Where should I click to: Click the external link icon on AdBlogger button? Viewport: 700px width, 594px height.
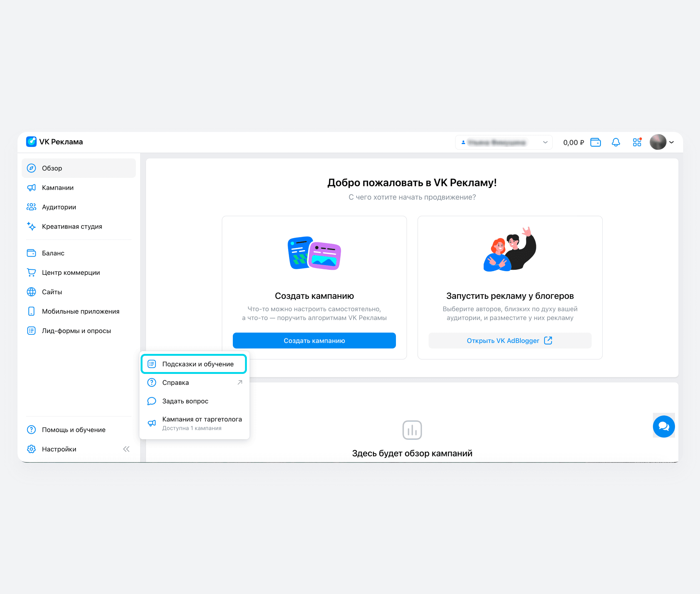click(548, 340)
